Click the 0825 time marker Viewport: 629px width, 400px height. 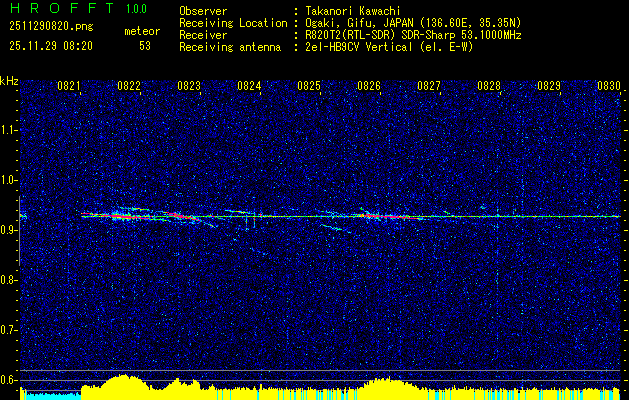pos(309,86)
